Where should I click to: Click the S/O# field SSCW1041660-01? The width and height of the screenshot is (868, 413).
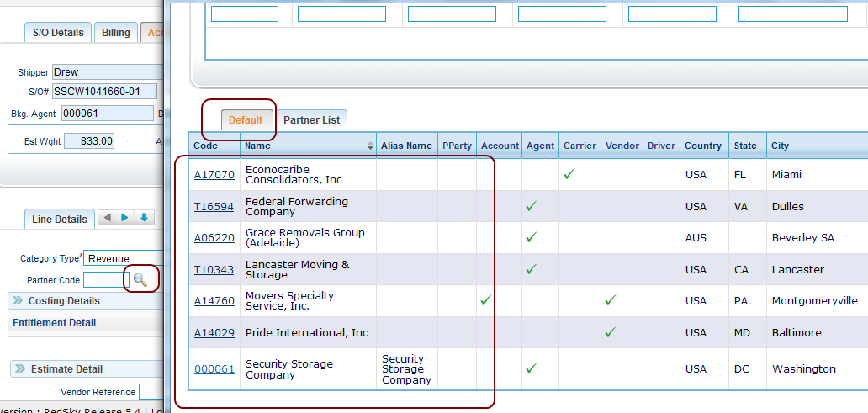(x=104, y=92)
